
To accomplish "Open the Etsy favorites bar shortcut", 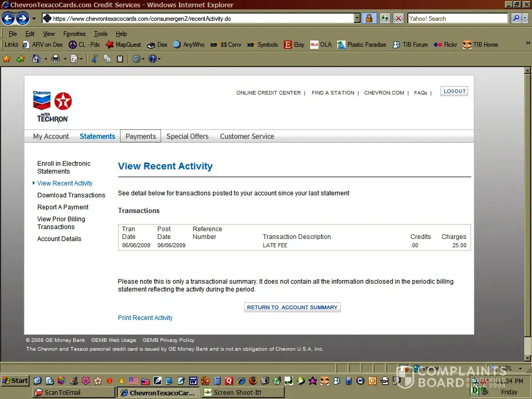I will click(x=294, y=45).
